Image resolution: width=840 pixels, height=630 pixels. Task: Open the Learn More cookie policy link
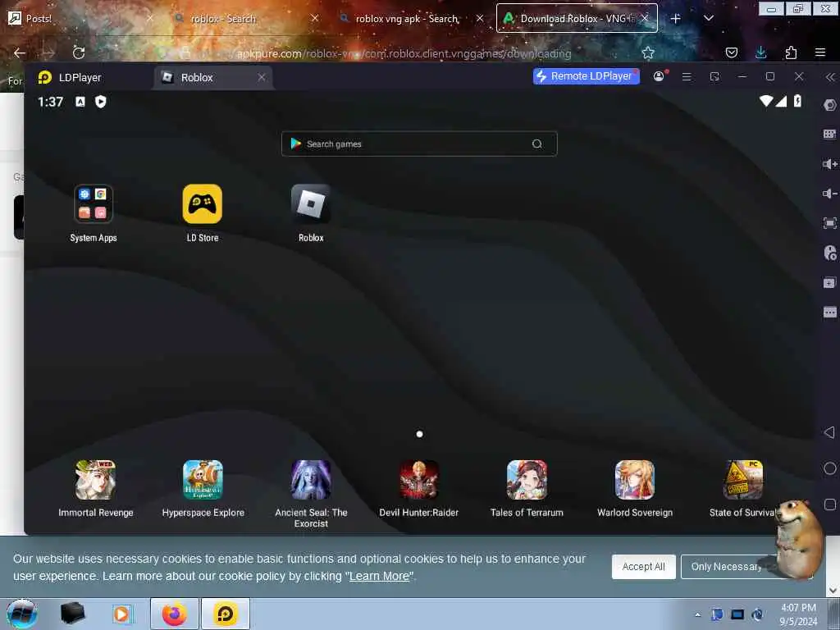click(379, 577)
